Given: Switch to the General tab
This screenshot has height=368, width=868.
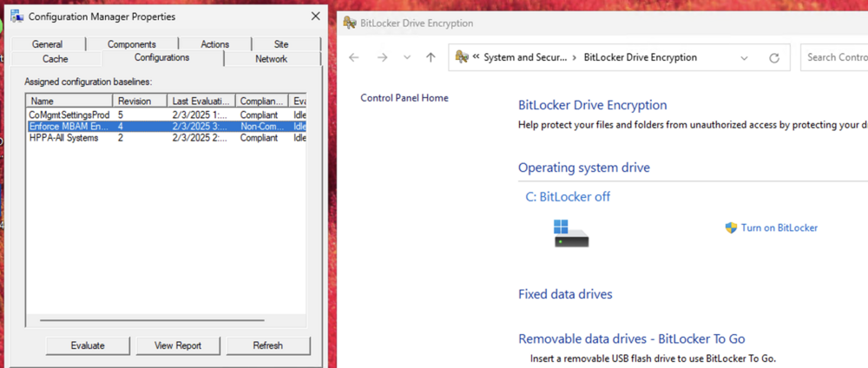Looking at the screenshot, I should (47, 44).
